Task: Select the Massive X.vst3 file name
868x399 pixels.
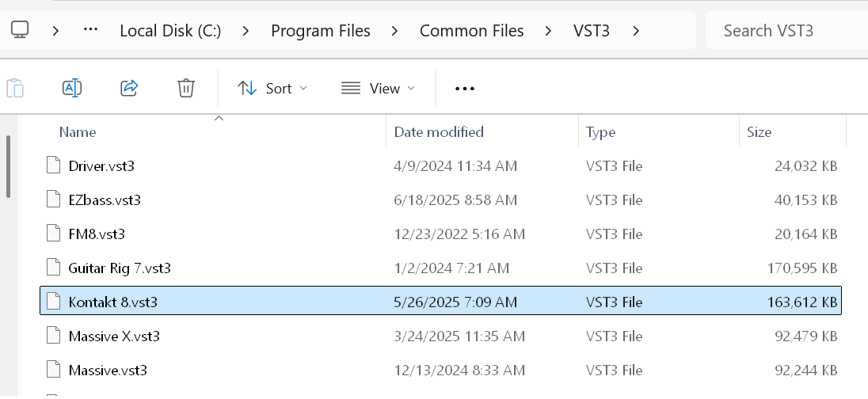Action: click(x=114, y=336)
